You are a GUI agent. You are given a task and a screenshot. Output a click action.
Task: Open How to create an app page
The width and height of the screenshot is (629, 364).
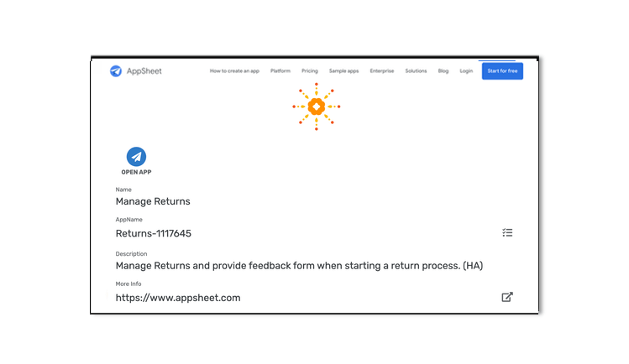point(235,71)
